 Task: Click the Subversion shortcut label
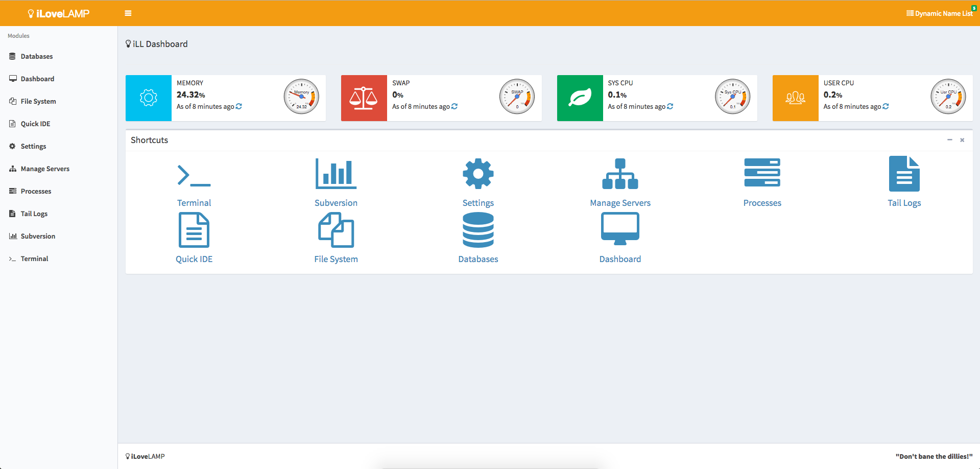point(336,203)
